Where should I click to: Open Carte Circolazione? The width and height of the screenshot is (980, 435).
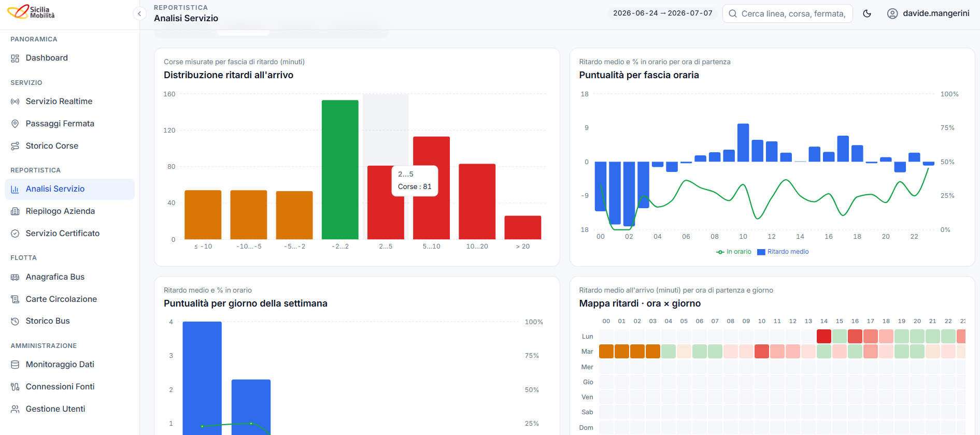pyautogui.click(x=69, y=299)
